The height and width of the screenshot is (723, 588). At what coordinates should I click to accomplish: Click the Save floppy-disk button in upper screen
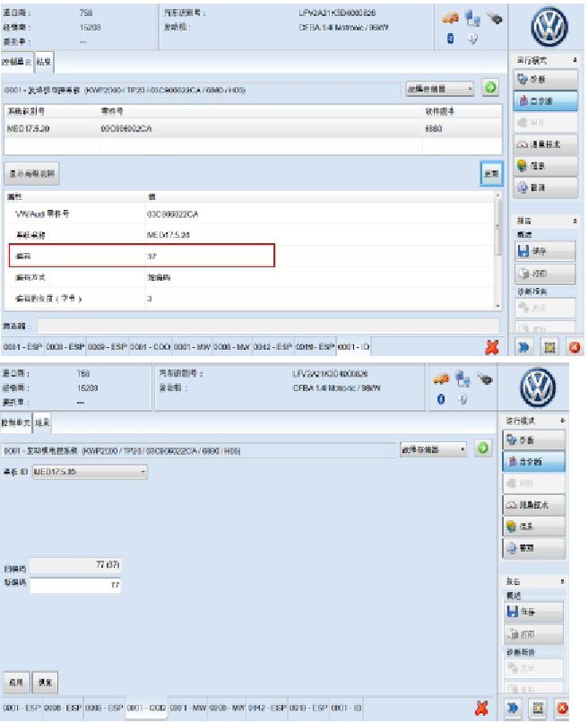click(x=545, y=251)
